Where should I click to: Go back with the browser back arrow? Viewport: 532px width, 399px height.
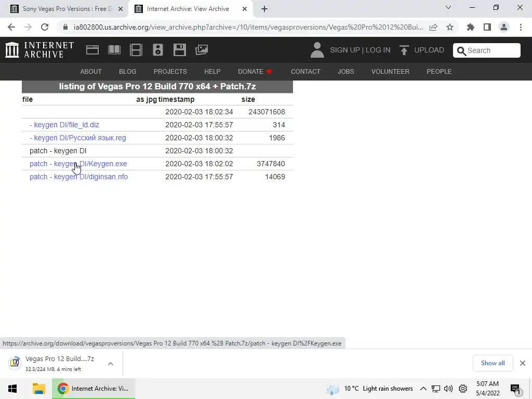coord(11,27)
